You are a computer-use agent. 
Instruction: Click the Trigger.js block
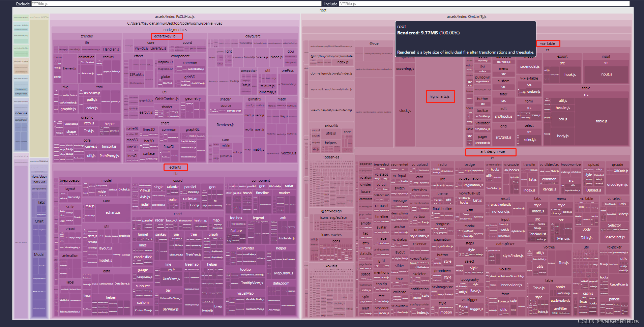(476, 309)
